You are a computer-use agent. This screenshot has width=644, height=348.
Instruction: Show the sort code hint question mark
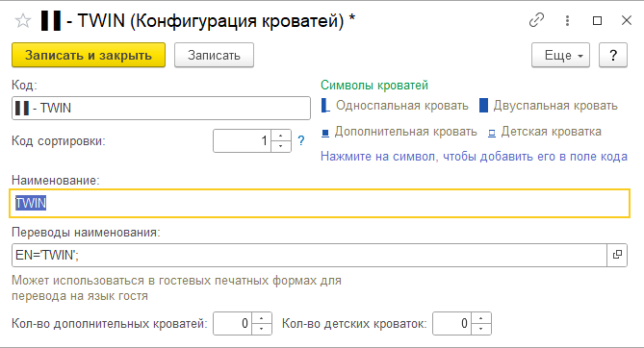301,140
